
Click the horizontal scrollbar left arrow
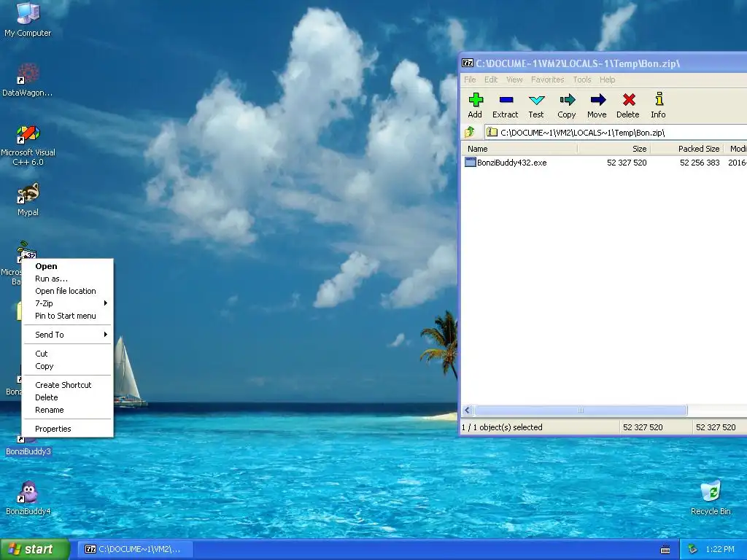[x=468, y=411]
